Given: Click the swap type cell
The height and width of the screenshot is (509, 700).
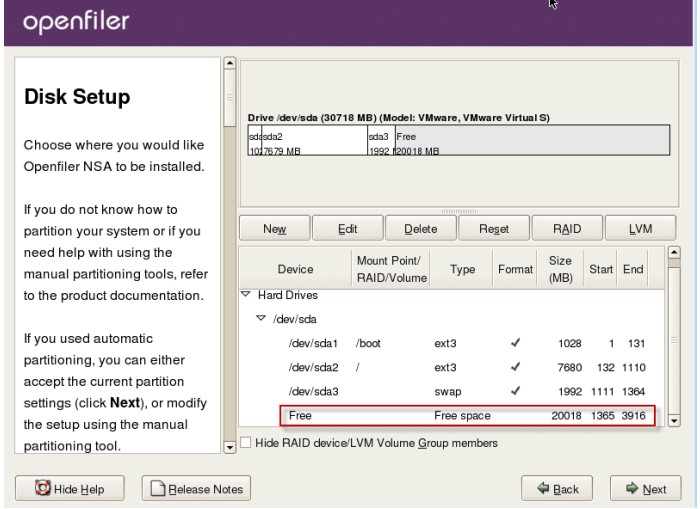Looking at the screenshot, I should pos(448,391).
